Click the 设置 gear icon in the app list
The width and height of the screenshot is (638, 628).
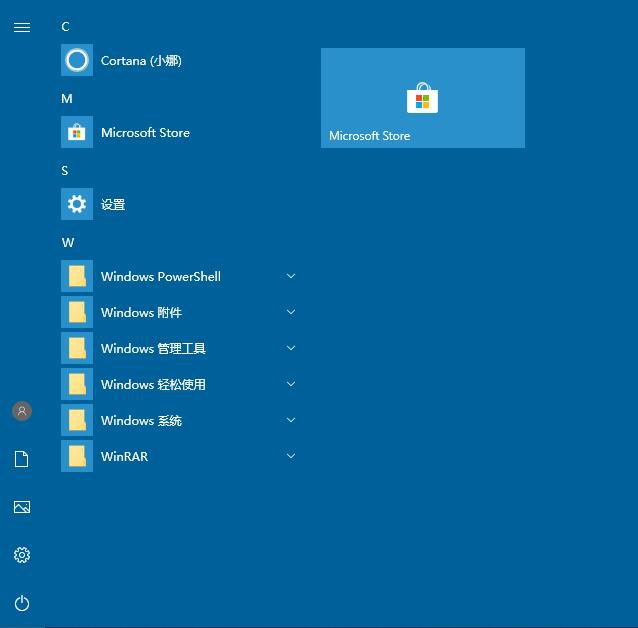[77, 204]
